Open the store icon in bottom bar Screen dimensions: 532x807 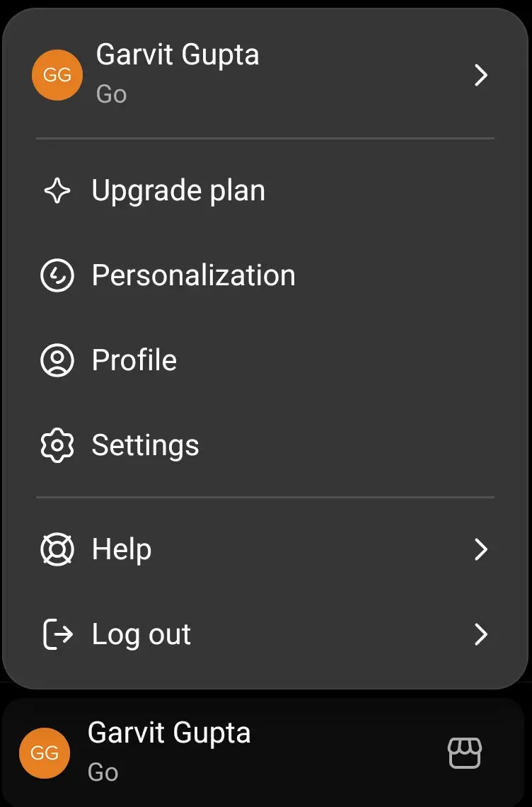point(465,753)
